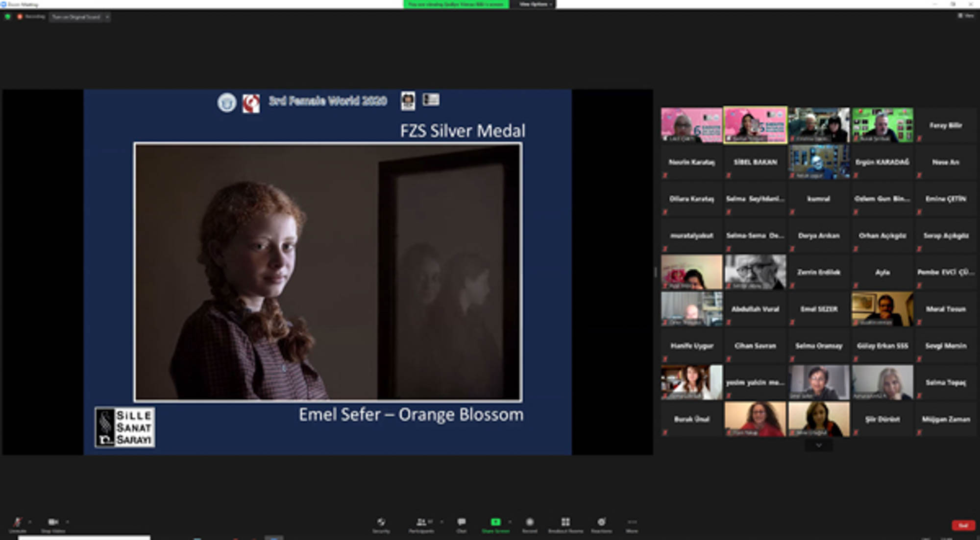Click the green encryption shield icon
The image size is (980, 540).
(7, 17)
